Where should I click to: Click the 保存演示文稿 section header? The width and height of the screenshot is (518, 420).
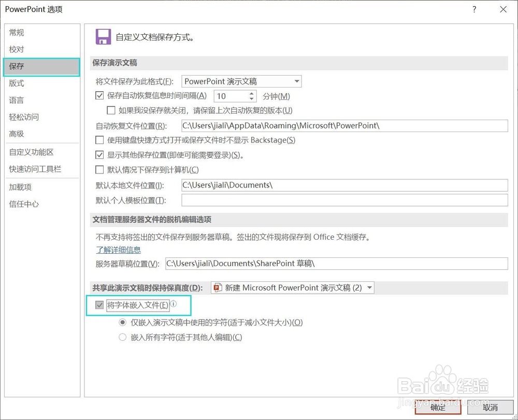pyautogui.click(x=114, y=63)
